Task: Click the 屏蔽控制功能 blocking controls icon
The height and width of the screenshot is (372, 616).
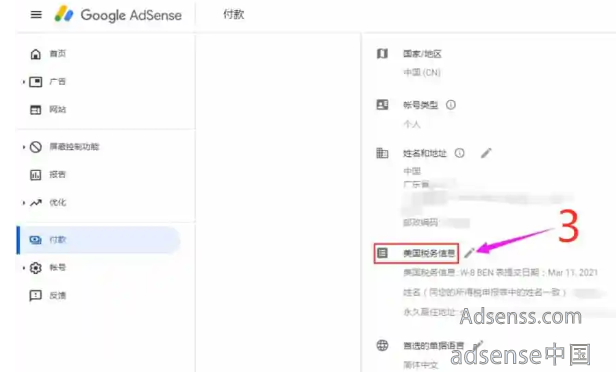Action: tap(36, 147)
